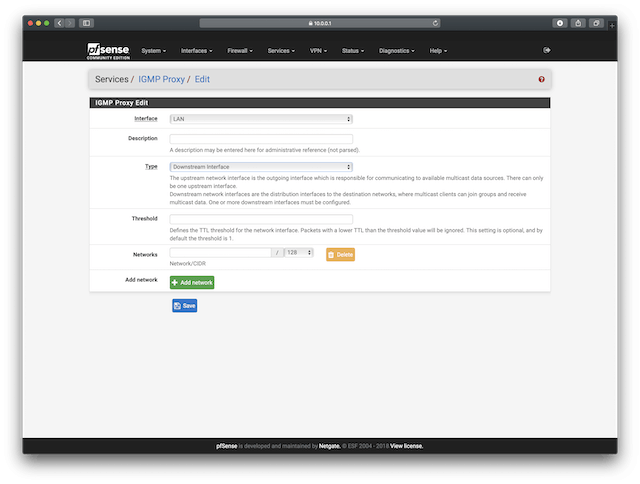Open the Type dropdown Downstream Interface
Screen dimensions: 640x484
pyautogui.click(x=261, y=167)
